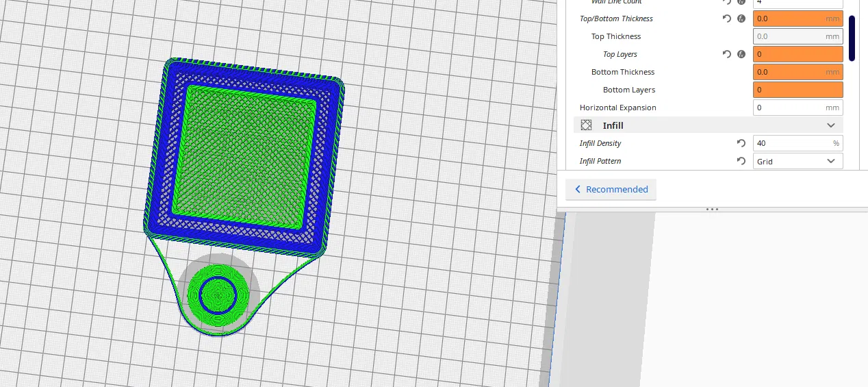The image size is (868, 387).
Task: Select the Horizontal Expansion label
Action: coord(618,108)
